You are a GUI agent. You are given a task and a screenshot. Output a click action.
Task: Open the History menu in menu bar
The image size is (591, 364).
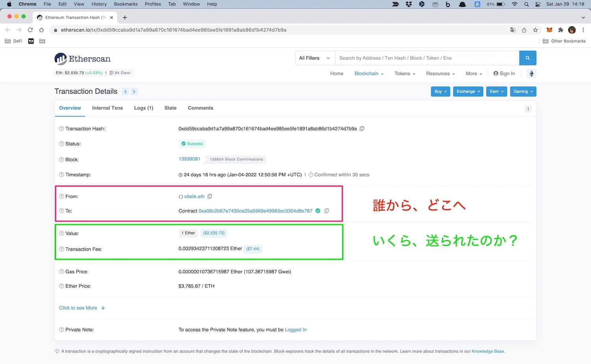point(99,4)
